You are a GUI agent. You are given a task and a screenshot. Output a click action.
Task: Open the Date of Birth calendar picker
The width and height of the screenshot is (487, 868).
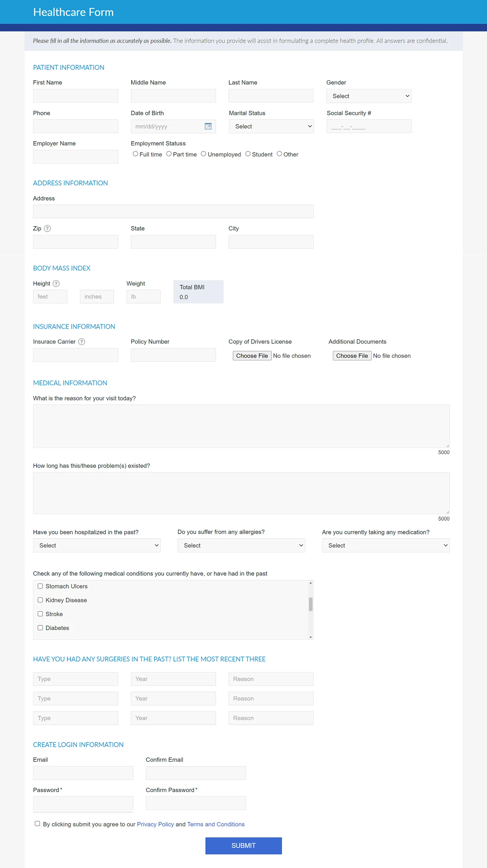[208, 126]
